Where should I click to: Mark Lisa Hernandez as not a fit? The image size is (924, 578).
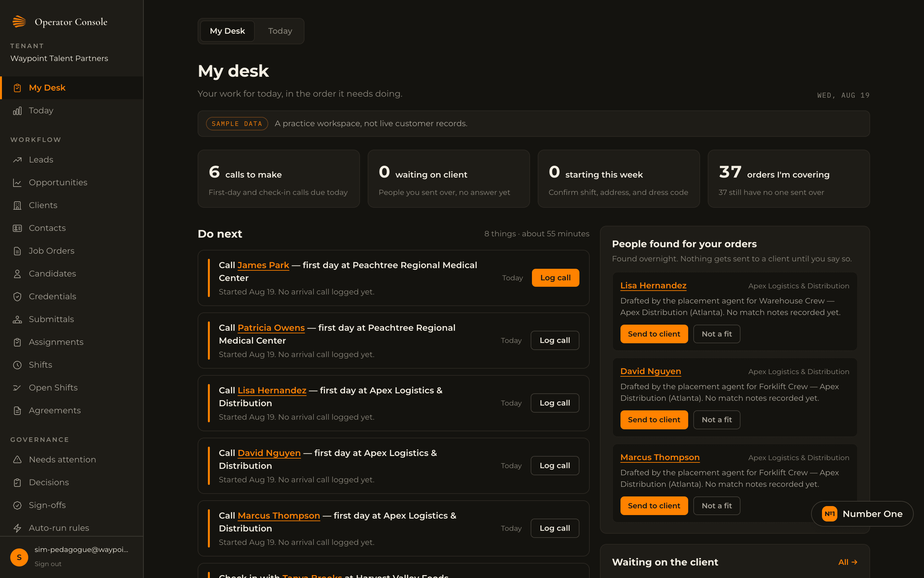click(717, 334)
